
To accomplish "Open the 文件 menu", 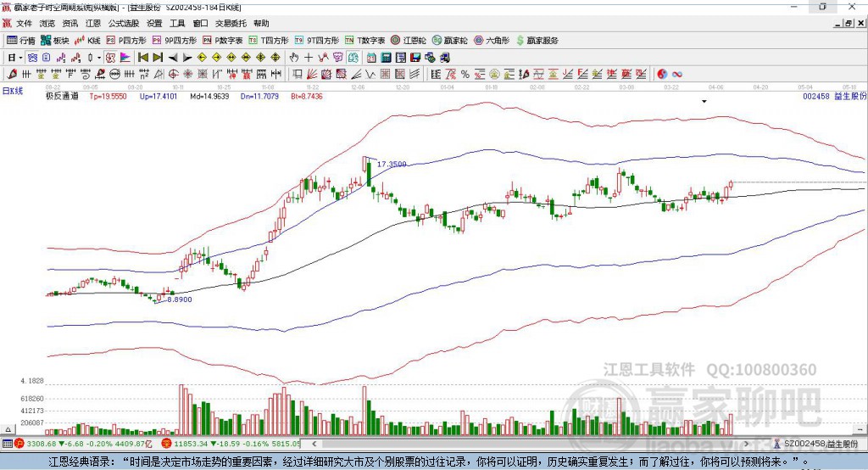I will [x=24, y=23].
